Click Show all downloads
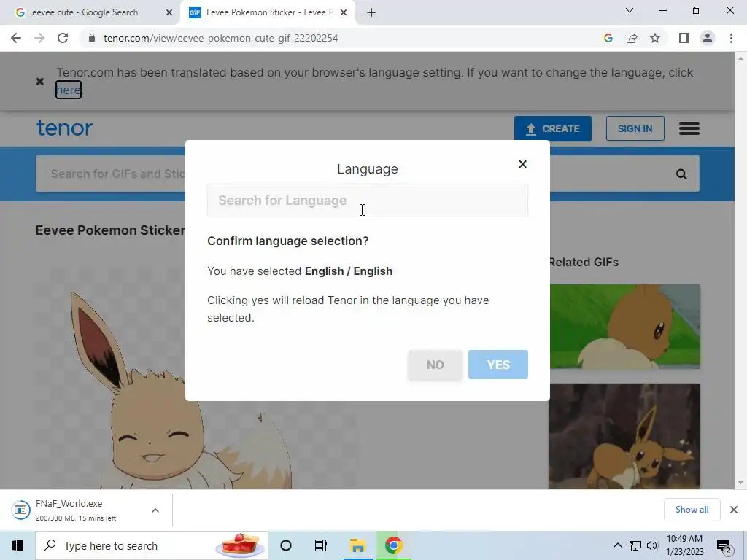 [692, 510]
